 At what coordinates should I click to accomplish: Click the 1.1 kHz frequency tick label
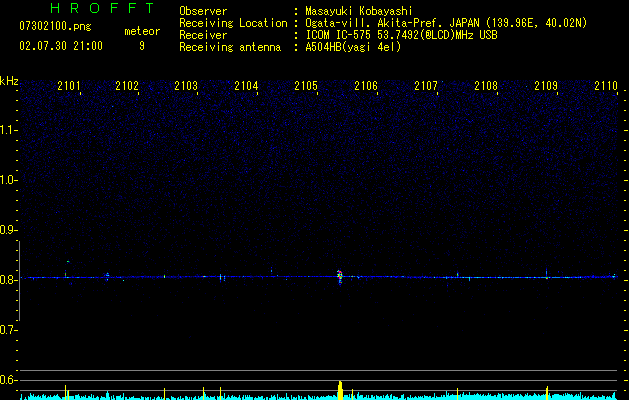[x=8, y=130]
